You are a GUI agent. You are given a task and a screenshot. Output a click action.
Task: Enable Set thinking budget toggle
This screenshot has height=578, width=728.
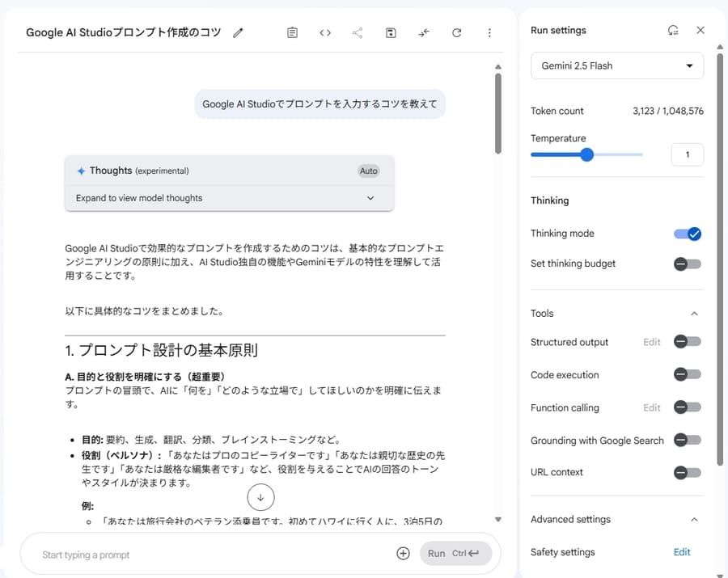[688, 264]
